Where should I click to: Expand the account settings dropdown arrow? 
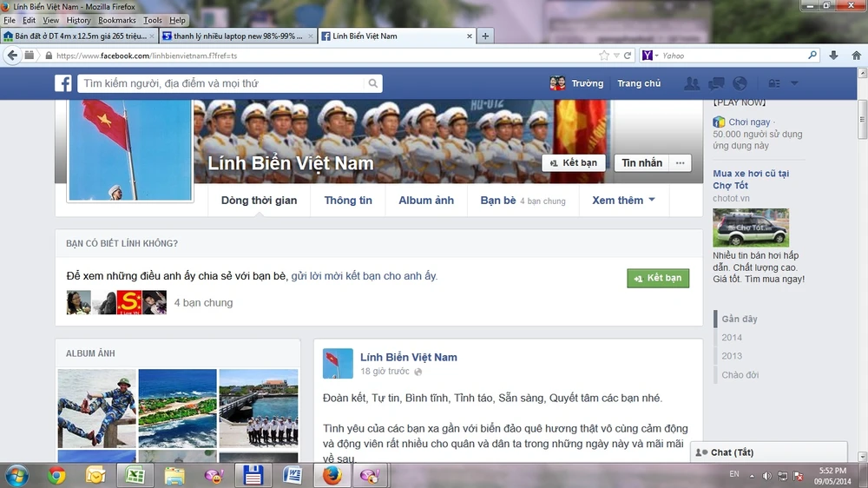[x=794, y=83]
